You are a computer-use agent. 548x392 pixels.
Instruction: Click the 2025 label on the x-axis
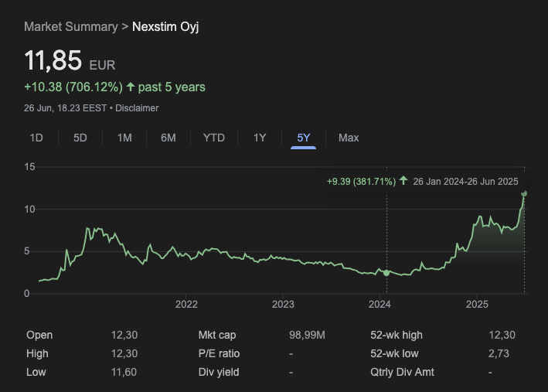click(477, 305)
